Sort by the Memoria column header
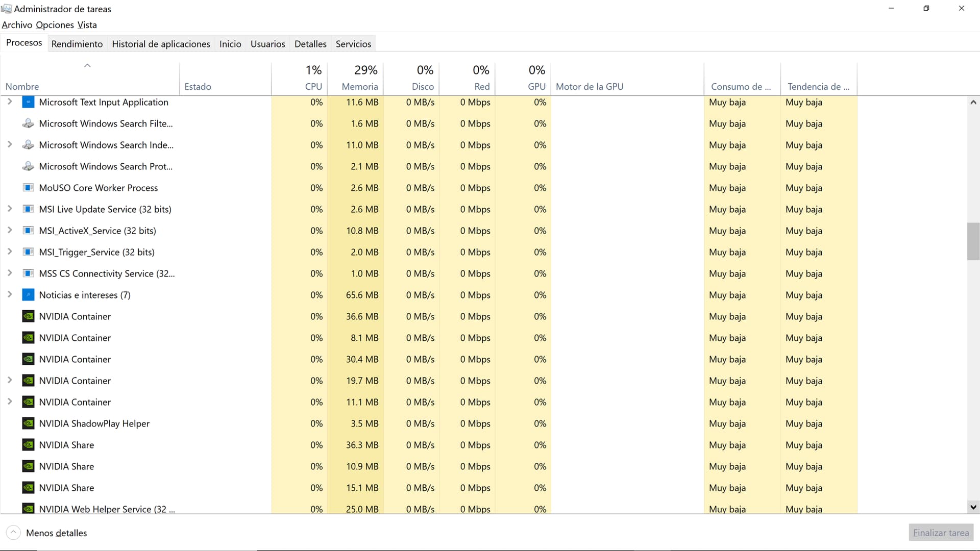The height and width of the screenshot is (551, 980). click(355, 79)
